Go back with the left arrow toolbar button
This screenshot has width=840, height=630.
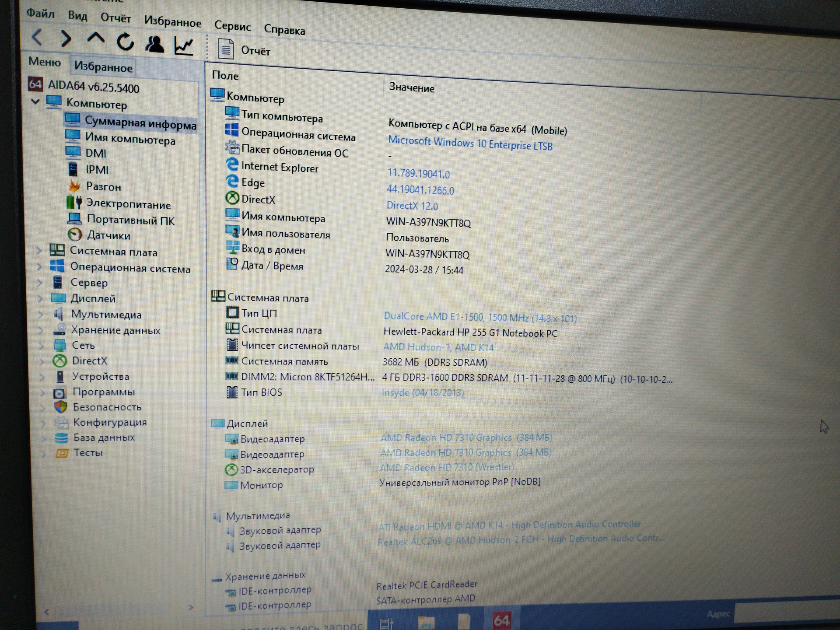pos(38,37)
